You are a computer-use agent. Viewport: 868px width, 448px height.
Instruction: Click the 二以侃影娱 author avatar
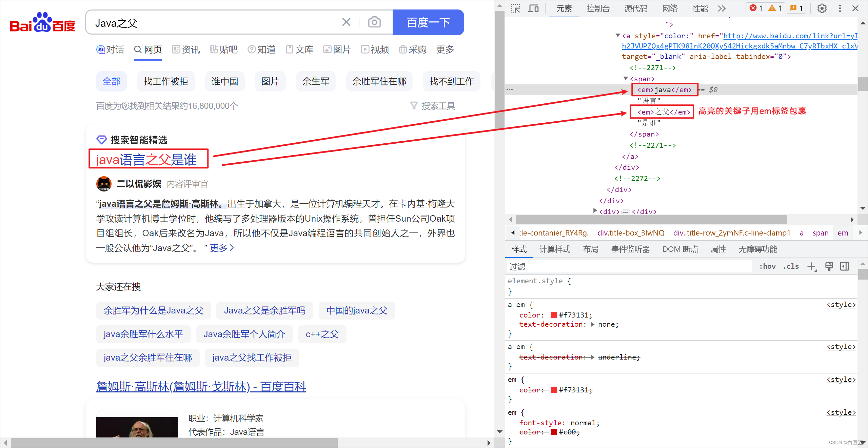[x=104, y=184]
